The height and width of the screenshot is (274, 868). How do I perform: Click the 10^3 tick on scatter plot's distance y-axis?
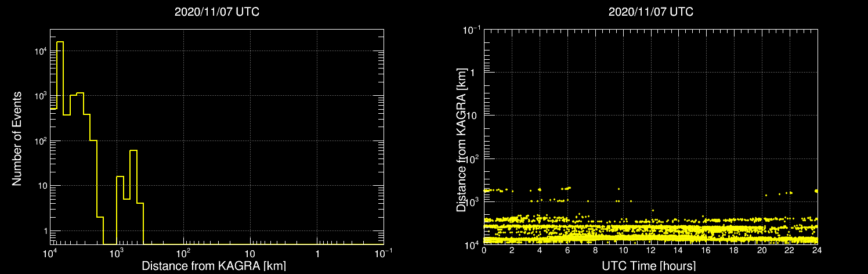[473, 201]
